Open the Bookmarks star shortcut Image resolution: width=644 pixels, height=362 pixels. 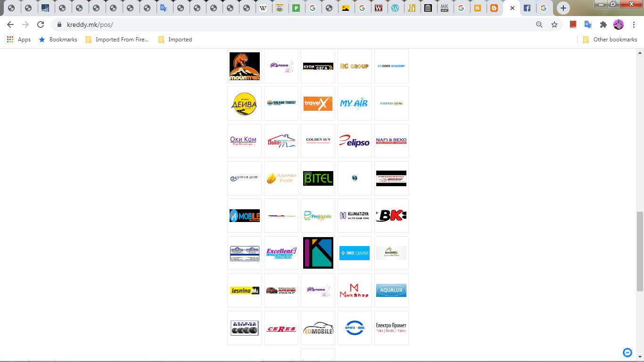[x=58, y=40]
